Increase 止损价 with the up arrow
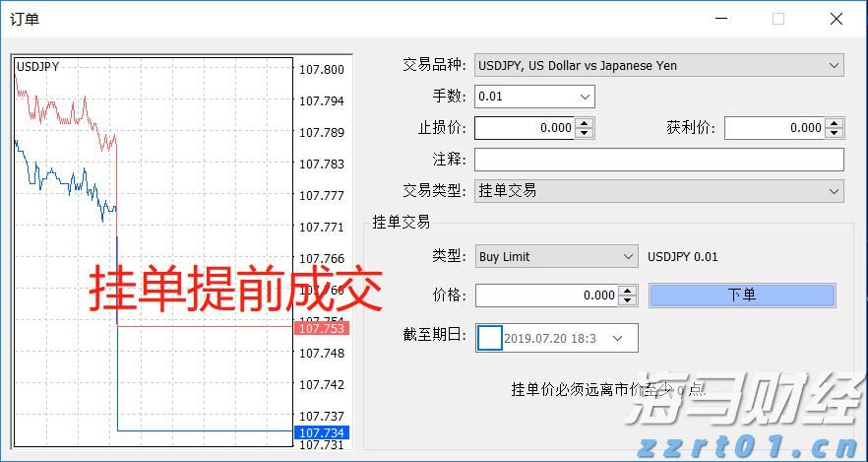This screenshot has width=868, height=462. [x=585, y=123]
